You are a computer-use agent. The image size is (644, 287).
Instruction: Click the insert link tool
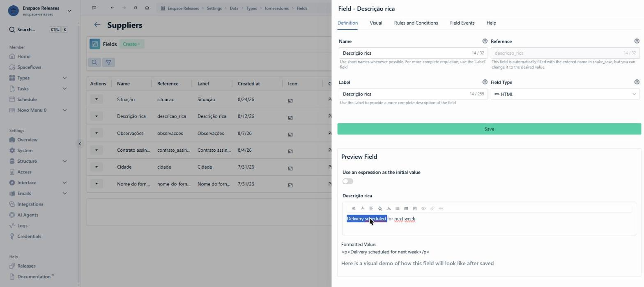(432, 208)
